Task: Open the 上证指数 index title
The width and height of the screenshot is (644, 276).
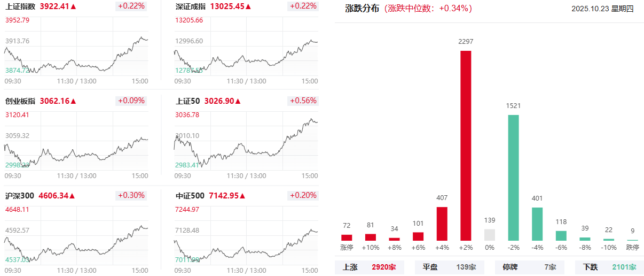Action: click(20, 7)
